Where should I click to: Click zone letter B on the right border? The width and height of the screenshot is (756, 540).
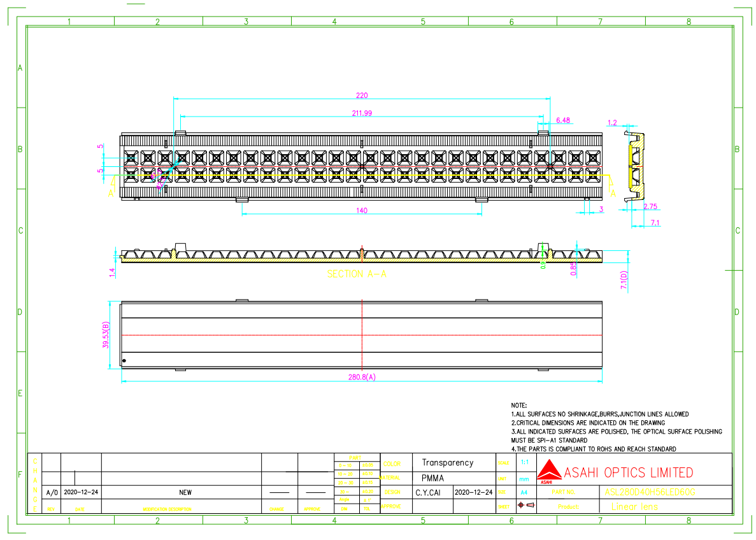coord(737,150)
